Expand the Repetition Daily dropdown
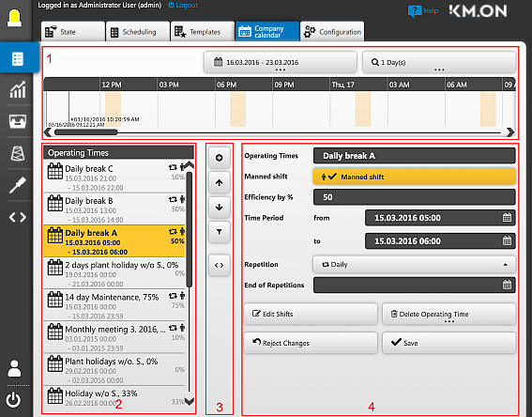 tap(415, 265)
